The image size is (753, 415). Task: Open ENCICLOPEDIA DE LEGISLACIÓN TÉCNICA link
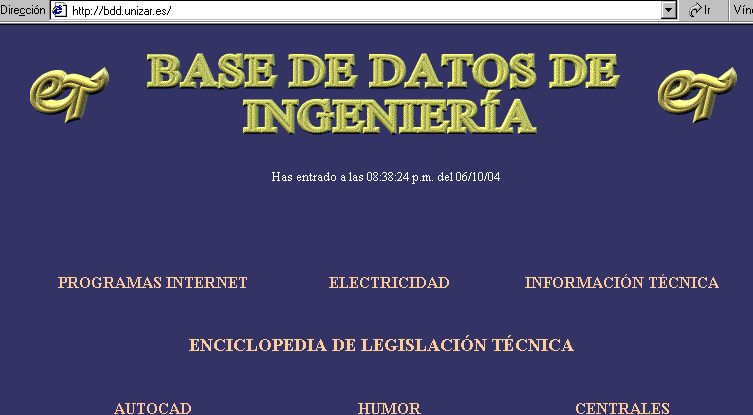coord(381,345)
